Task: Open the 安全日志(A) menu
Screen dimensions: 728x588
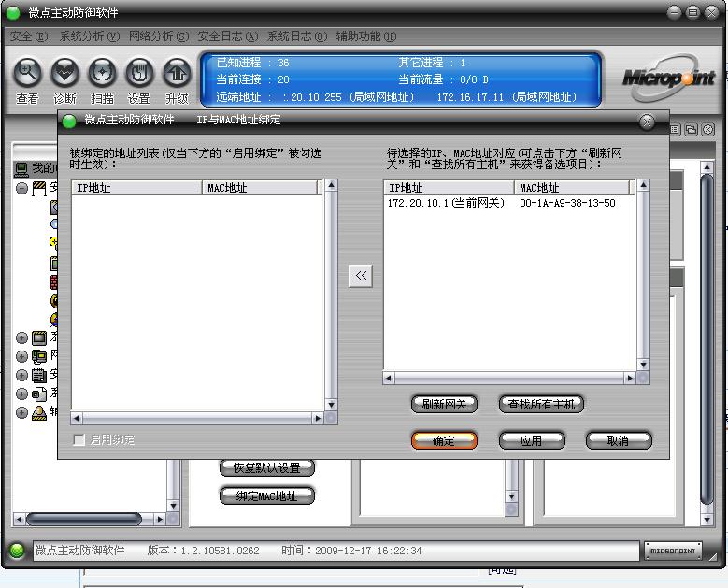Action: [x=228, y=36]
